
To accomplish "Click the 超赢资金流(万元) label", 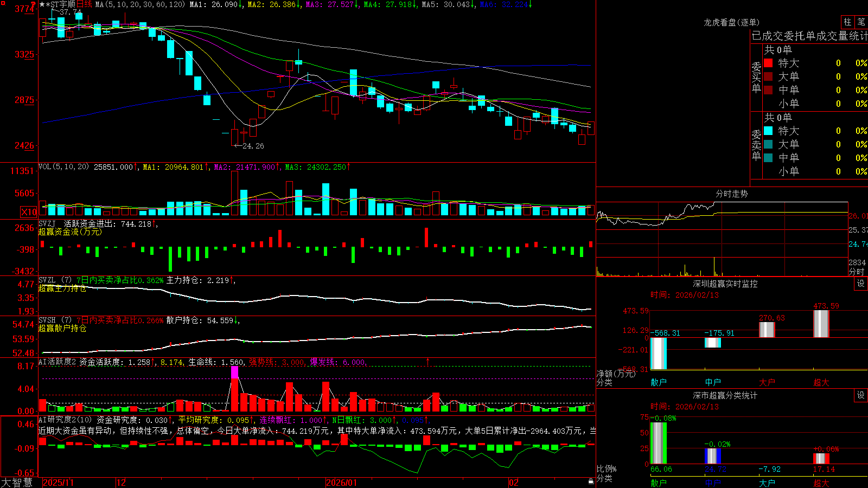I will 70,232.
